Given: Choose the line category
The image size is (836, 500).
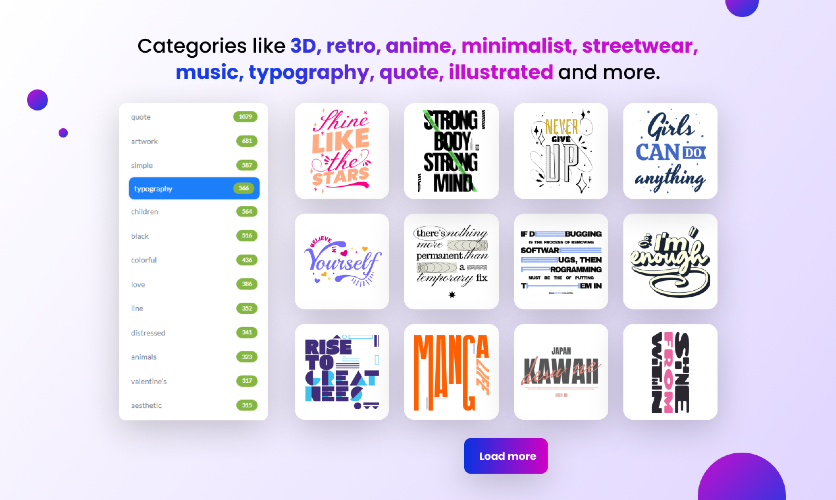Looking at the screenshot, I should pos(194,308).
